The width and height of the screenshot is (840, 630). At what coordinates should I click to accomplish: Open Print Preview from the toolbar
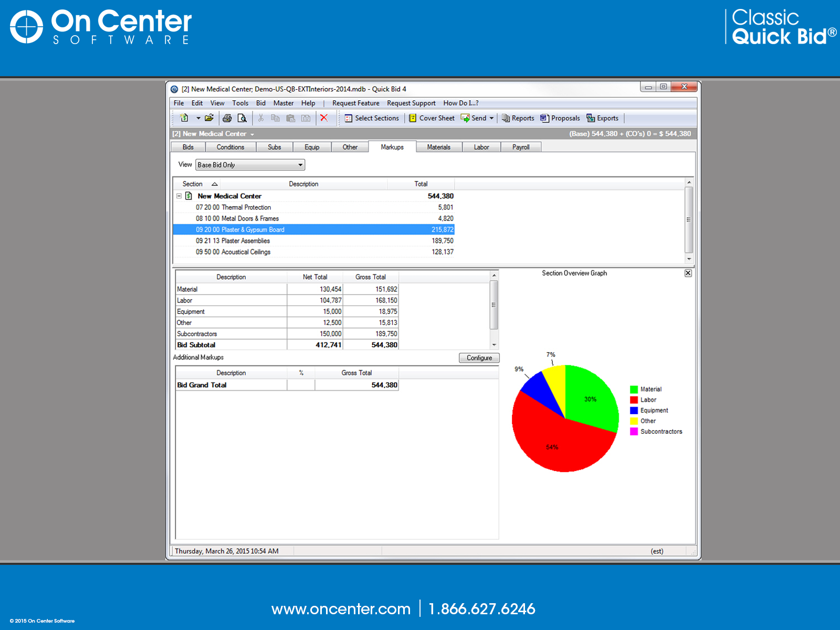tap(241, 118)
